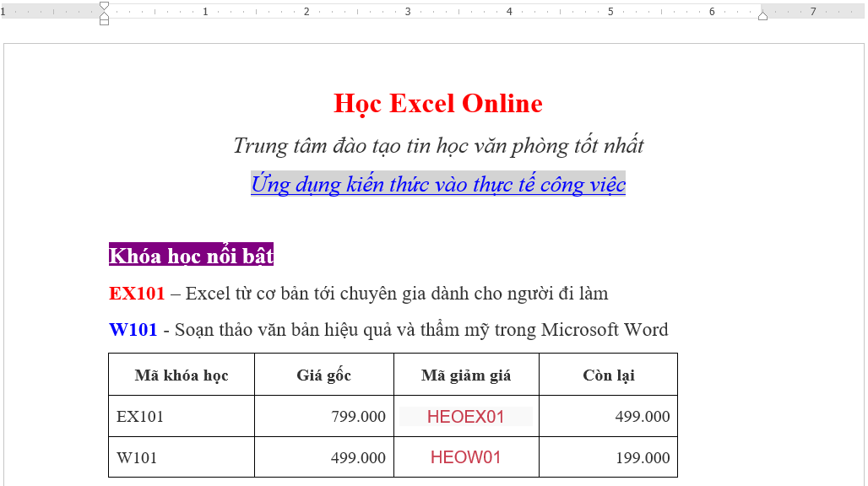This screenshot has height=486, width=868.
Task: Click the table header "Giá gốc"
Action: point(323,375)
